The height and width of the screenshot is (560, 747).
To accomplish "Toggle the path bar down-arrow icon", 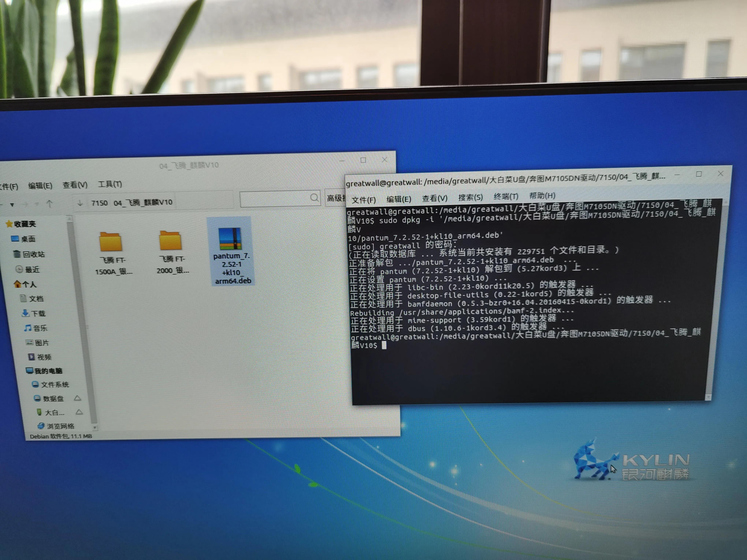I will (80, 203).
